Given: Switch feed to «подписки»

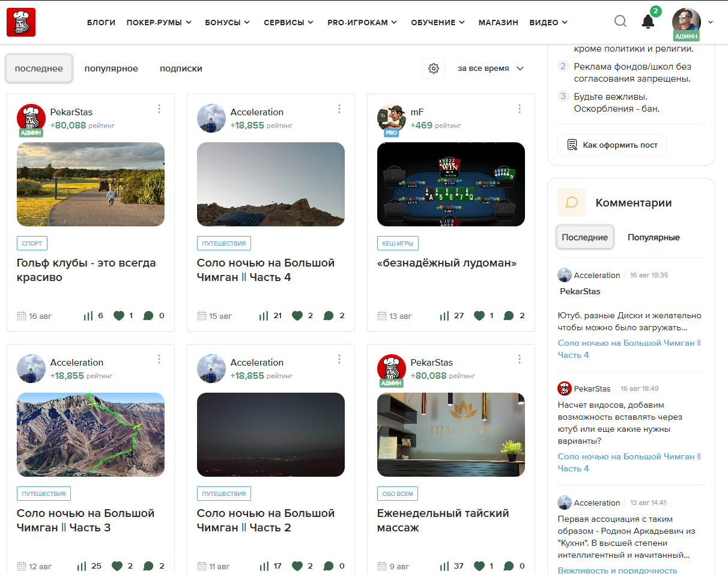Looking at the screenshot, I should (x=181, y=68).
